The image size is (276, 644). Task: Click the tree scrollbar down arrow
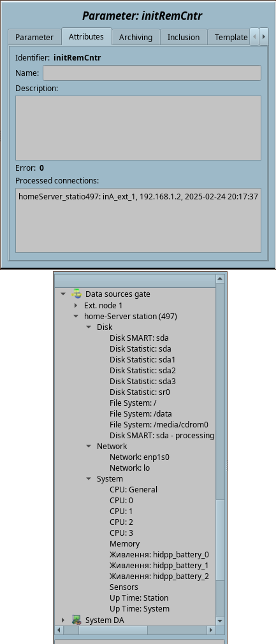coord(220,621)
